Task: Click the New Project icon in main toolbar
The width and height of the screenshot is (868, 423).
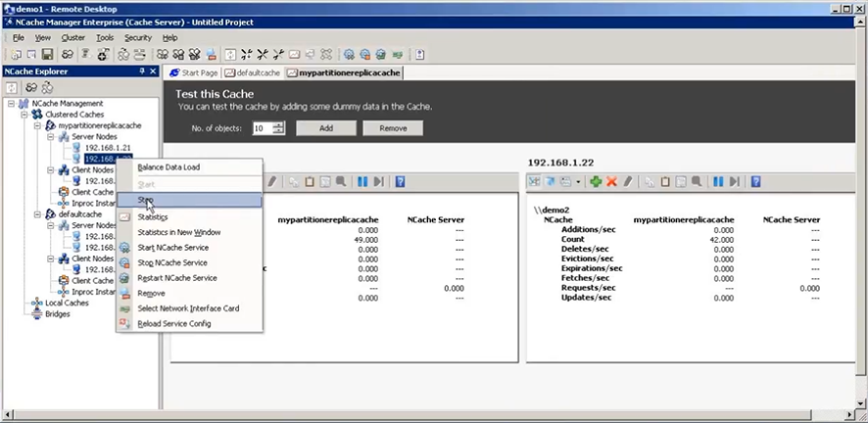Action: (x=16, y=54)
